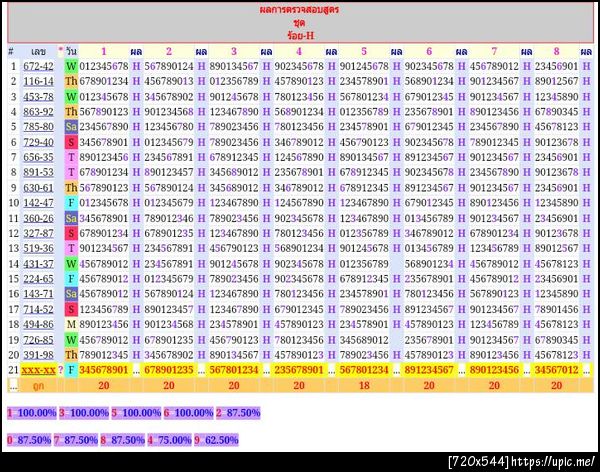The image size is (600, 472).
Task: Click the column header '1'
Action: 104,51
